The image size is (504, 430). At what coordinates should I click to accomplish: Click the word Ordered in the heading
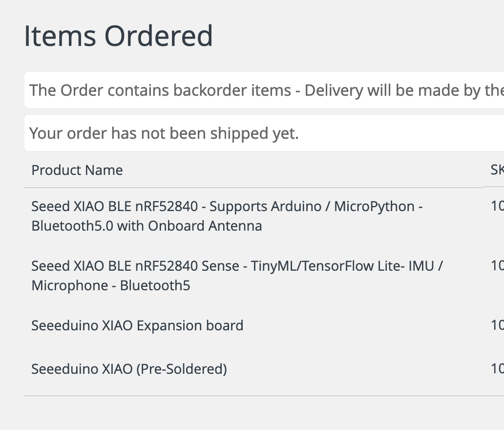[158, 36]
